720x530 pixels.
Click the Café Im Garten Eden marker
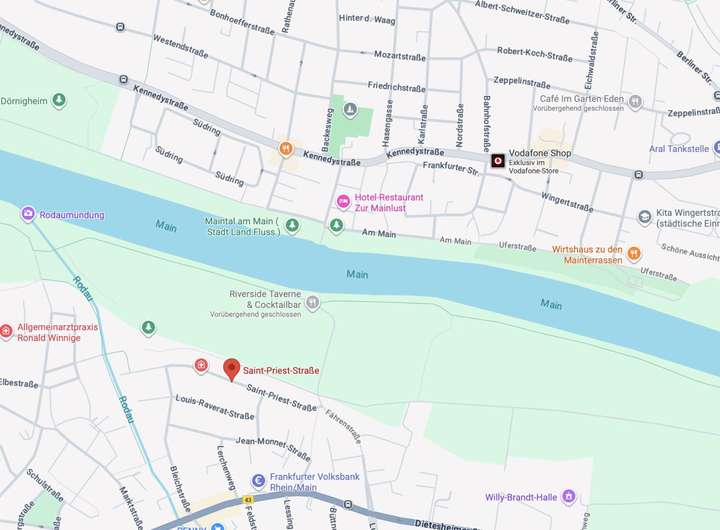coord(635,101)
